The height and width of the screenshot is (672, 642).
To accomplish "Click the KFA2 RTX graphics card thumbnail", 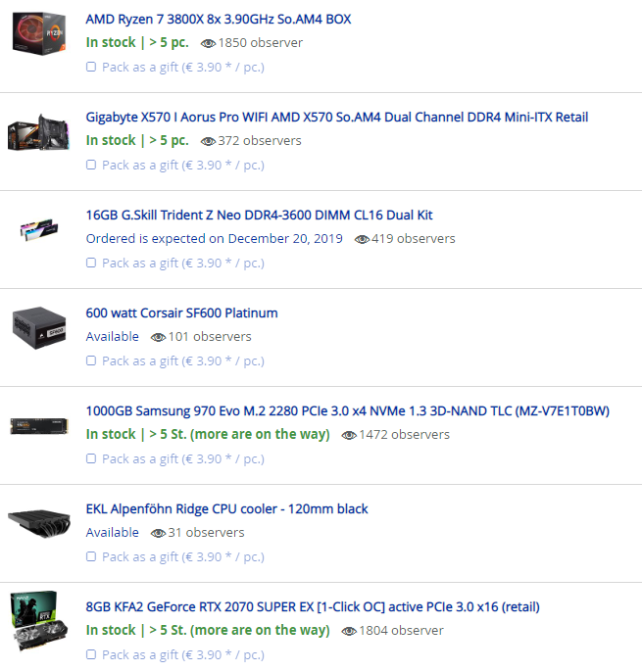I will click(39, 621).
